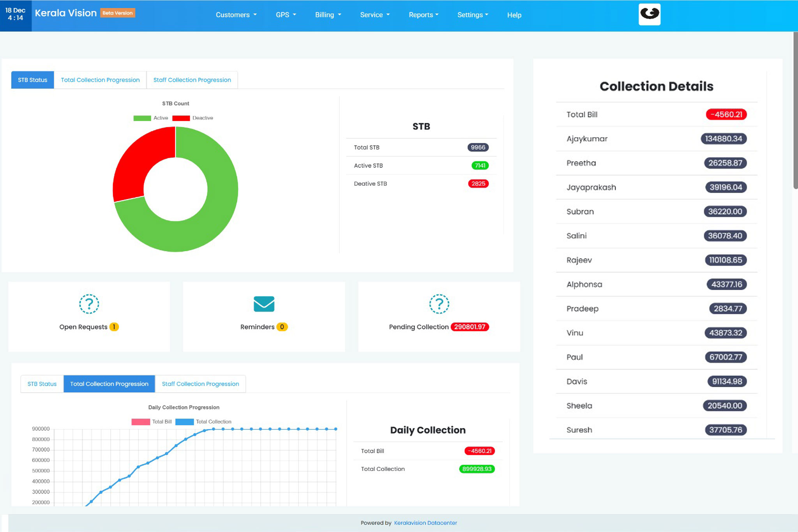The height and width of the screenshot is (532, 798).
Task: Click the logo icon in the top header
Action: point(649,14)
